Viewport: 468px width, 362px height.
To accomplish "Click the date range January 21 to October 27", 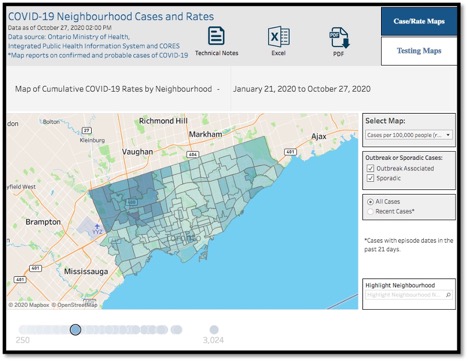I will (302, 89).
